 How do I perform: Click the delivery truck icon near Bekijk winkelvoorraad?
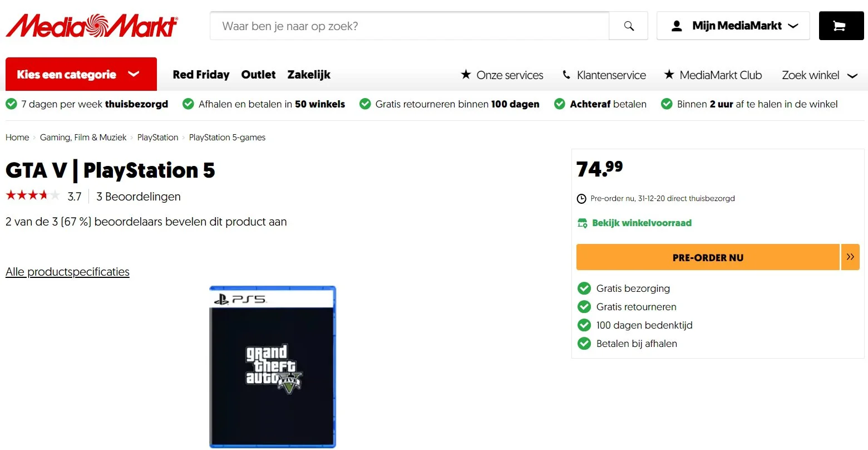582,223
